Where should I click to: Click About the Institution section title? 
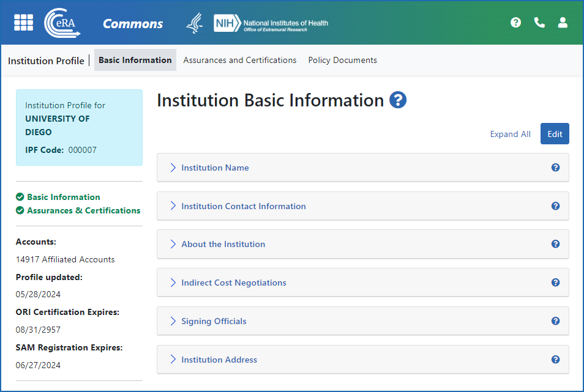pyautogui.click(x=223, y=244)
